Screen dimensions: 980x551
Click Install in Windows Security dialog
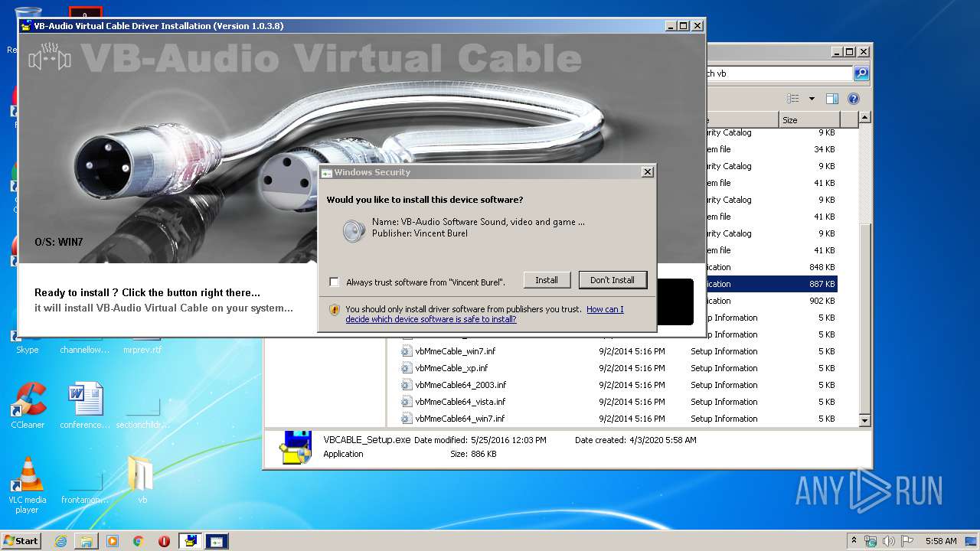coord(547,280)
